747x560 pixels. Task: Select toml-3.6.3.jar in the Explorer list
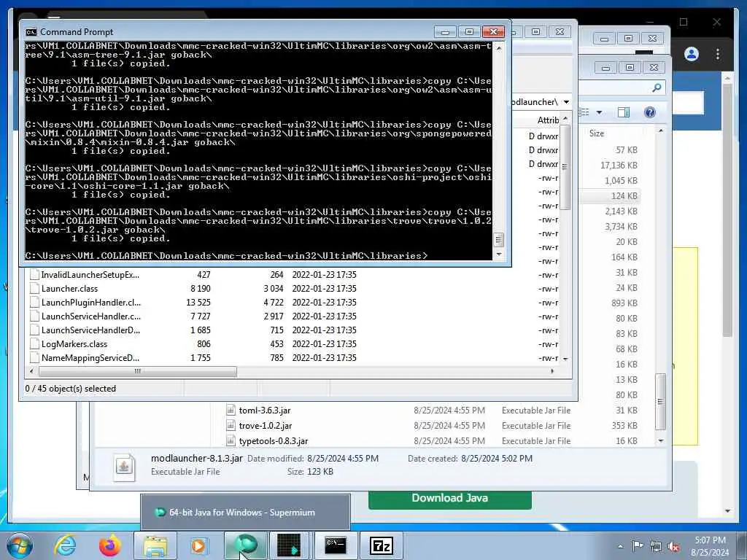click(x=264, y=411)
